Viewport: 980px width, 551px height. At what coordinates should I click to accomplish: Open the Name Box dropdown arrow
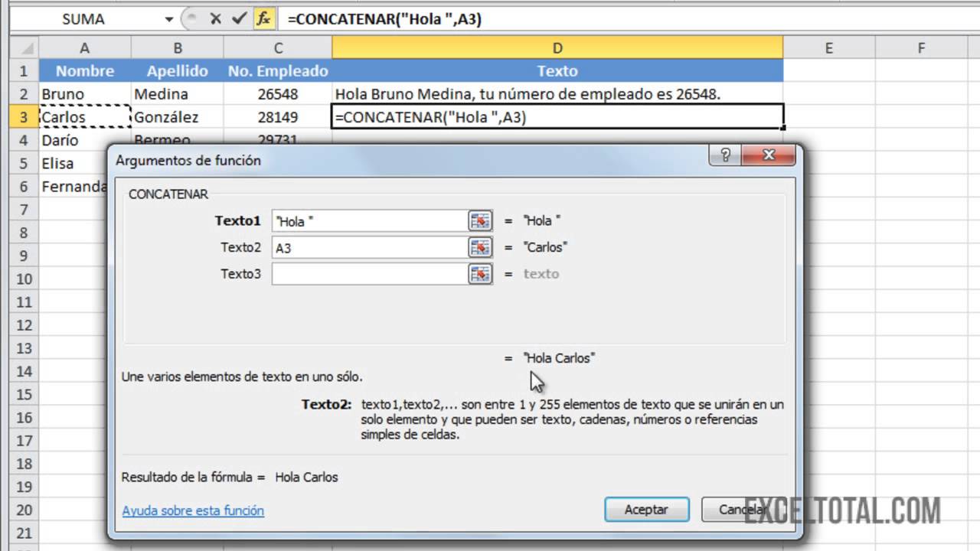pyautogui.click(x=169, y=20)
